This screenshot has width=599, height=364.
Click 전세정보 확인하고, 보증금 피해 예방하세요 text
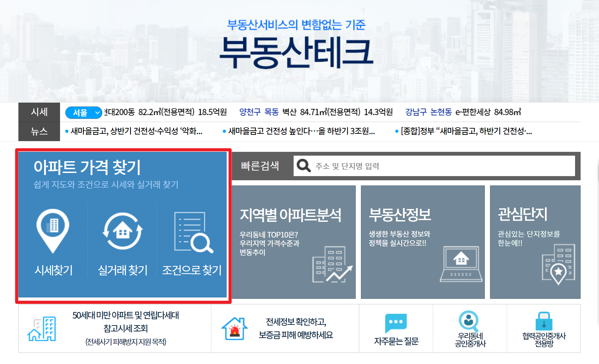pyautogui.click(x=296, y=328)
